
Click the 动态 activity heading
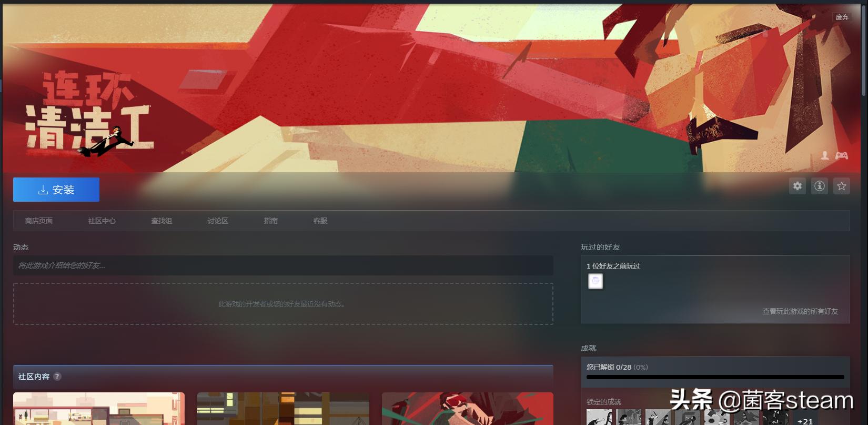click(x=21, y=247)
